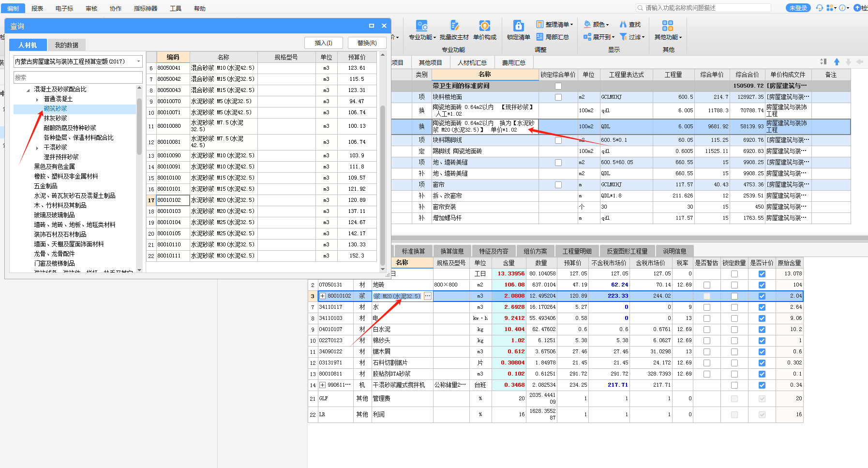Click the 查找 binoculars icon
The image size is (868, 468).
point(623,24)
